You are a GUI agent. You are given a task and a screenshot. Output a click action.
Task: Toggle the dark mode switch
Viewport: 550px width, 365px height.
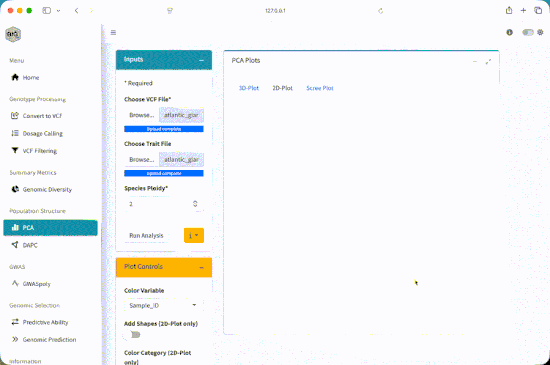pyautogui.click(x=528, y=32)
